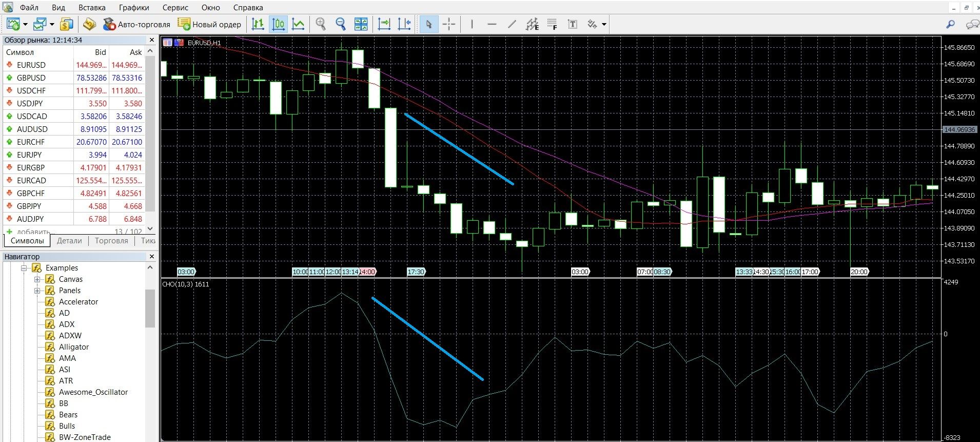Screen dimensions: 980x442
Task: Click the Новый ордер button
Action: (209, 24)
